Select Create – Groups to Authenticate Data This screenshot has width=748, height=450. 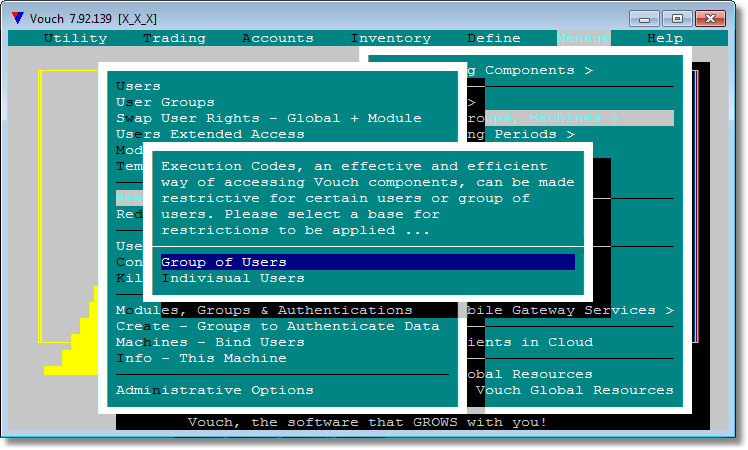click(x=278, y=326)
